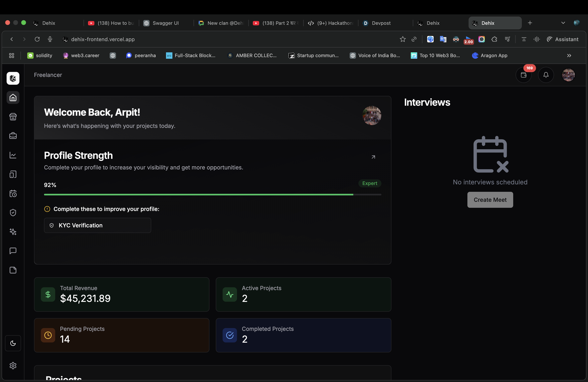588x382 pixels.
Task: Open the chat messages sidebar icon
Action: 13,251
